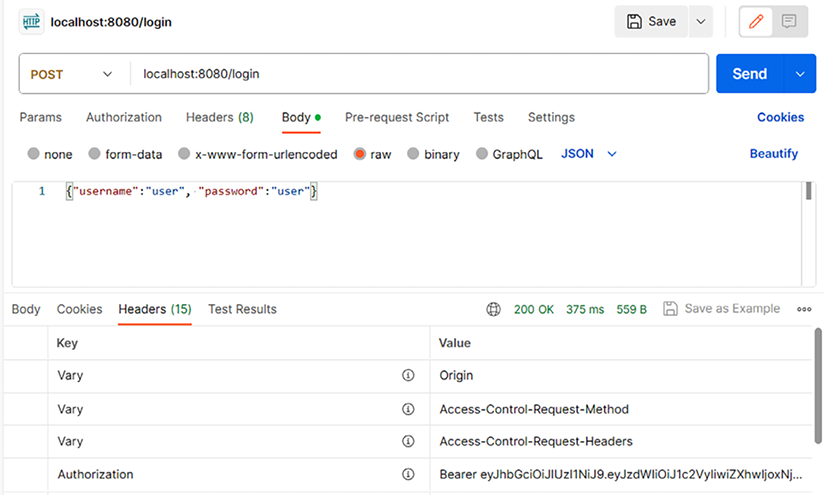Click info icon on Authorization header row

[408, 474]
